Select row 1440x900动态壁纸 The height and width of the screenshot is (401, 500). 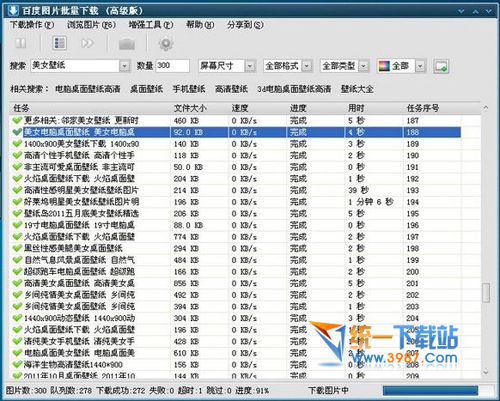click(236, 318)
